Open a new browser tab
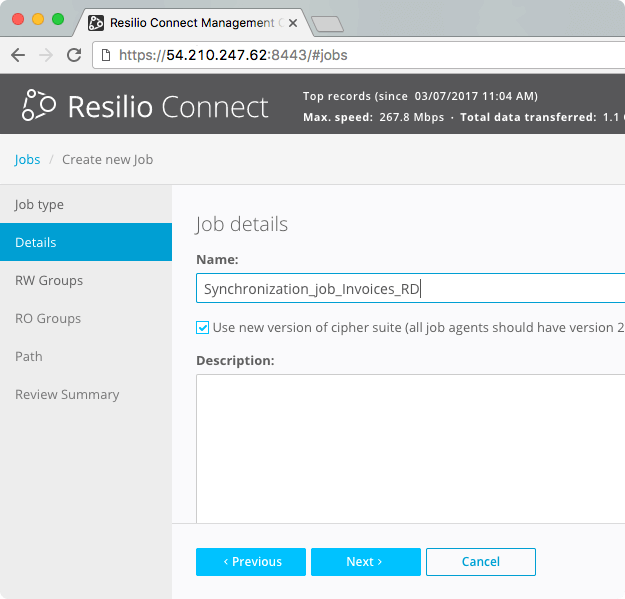Screen dimensions: 625x599 pos(327,24)
